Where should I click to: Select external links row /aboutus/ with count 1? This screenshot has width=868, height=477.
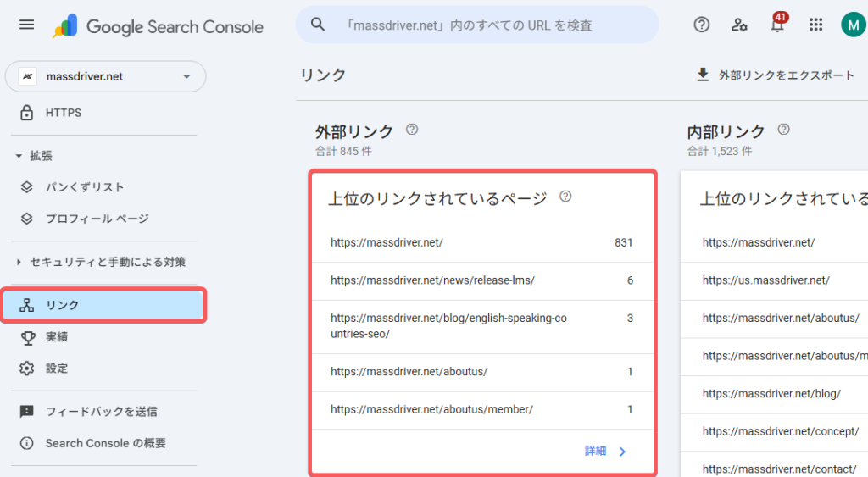(x=482, y=373)
